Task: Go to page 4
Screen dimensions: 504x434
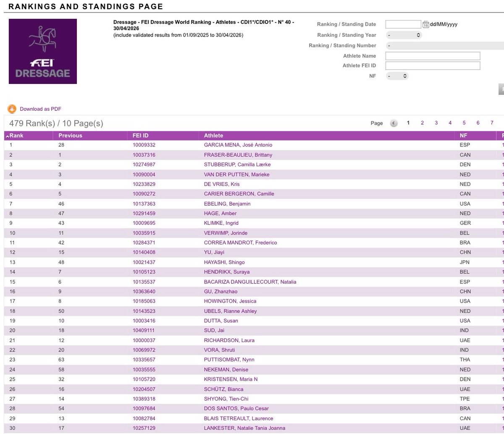Action: pyautogui.click(x=450, y=123)
